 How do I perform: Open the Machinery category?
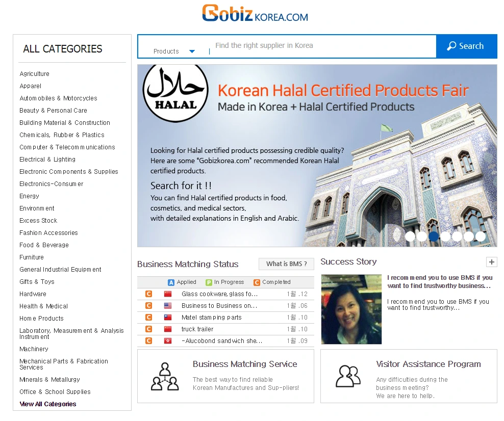pos(34,349)
